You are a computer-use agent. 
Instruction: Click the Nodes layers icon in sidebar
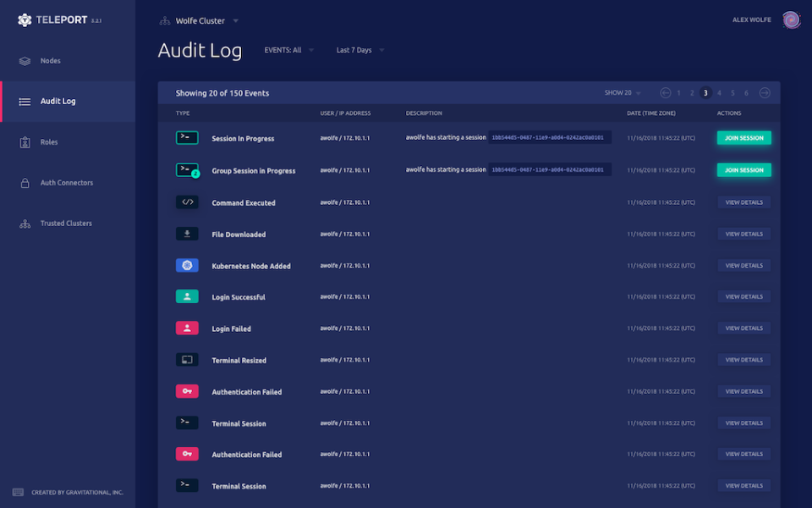(x=25, y=61)
